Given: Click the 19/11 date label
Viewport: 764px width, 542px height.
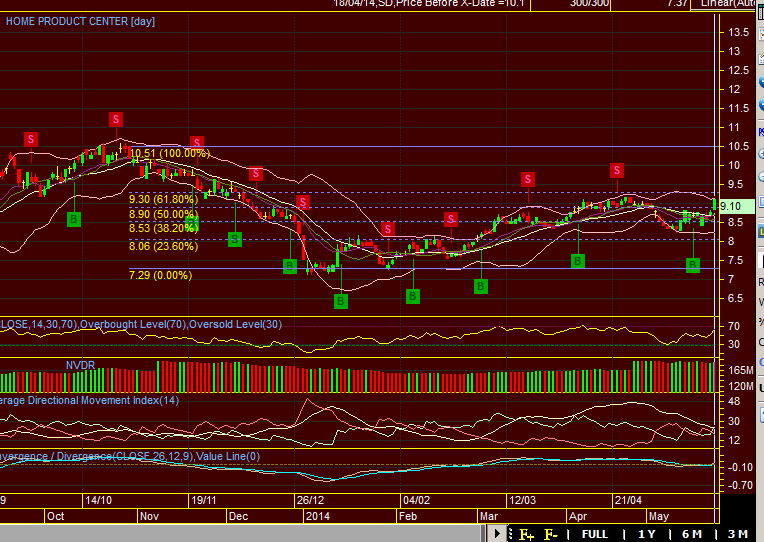Looking at the screenshot, I should click(x=204, y=501).
